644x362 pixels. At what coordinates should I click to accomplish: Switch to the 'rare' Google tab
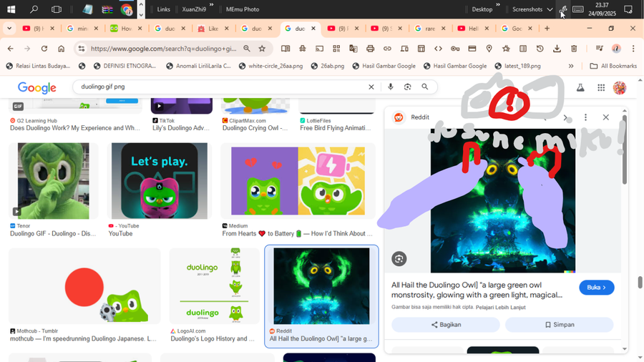tap(430, 29)
